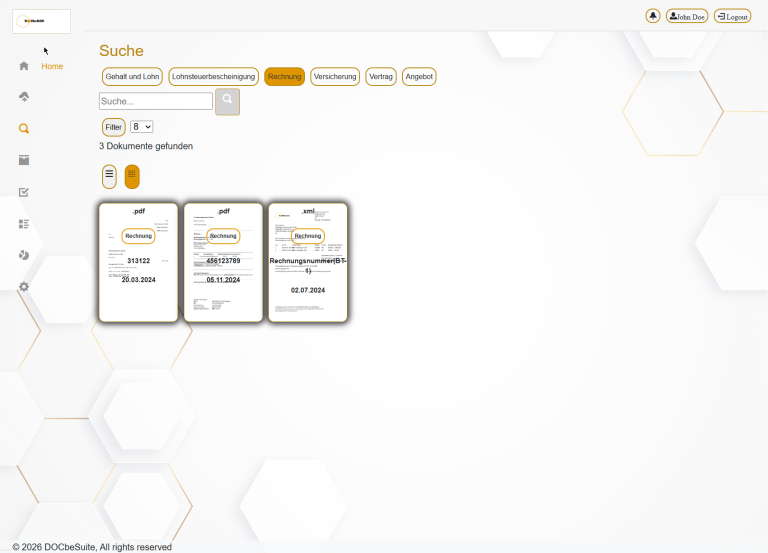768x553 pixels.
Task: Switch to list view layout
Action: (109, 176)
